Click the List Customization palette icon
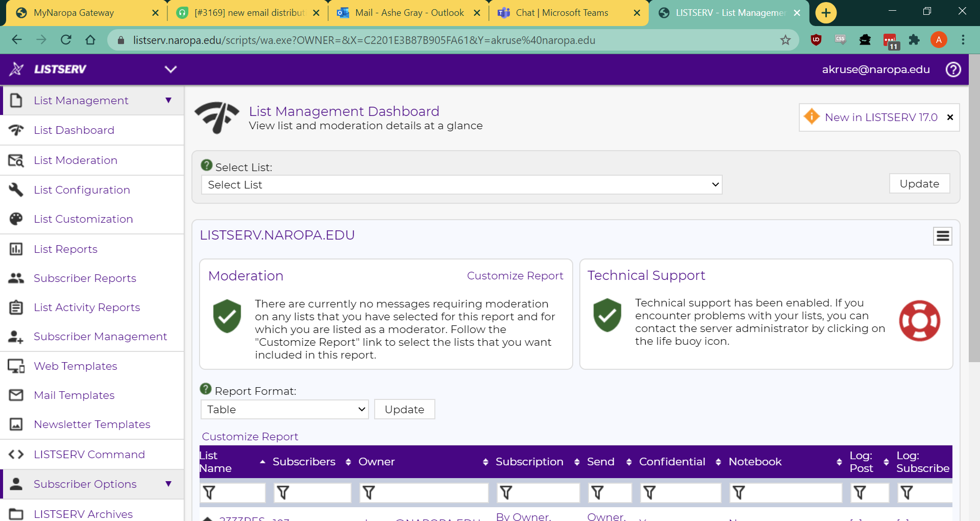The height and width of the screenshot is (521, 980). click(16, 219)
